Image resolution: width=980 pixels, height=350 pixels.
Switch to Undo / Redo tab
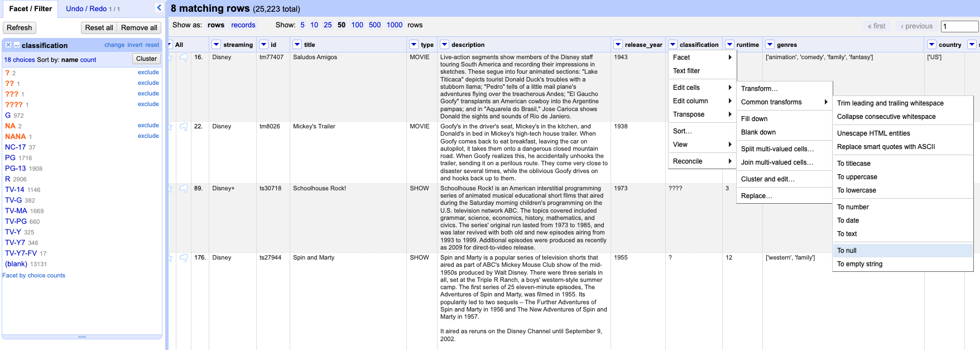coord(93,8)
